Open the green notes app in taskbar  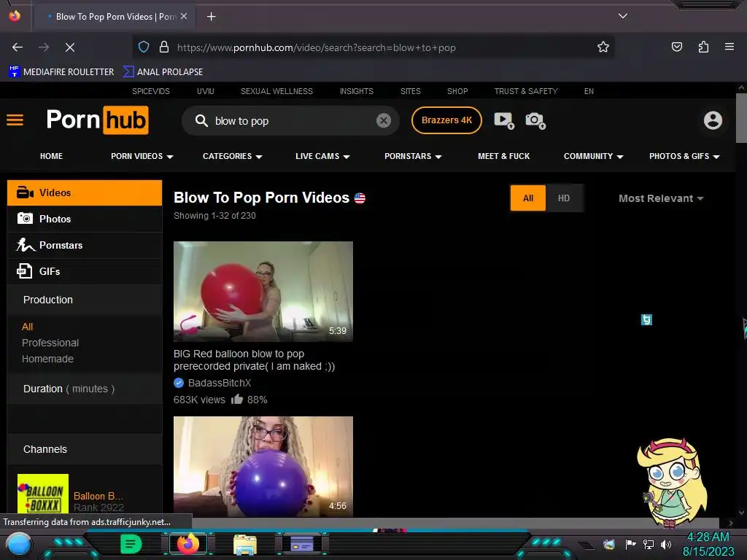[x=131, y=544]
